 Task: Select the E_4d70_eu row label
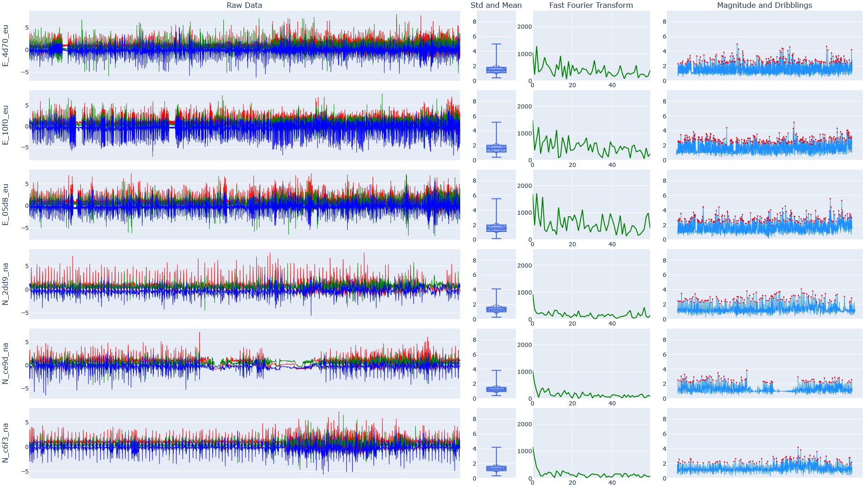(x=6, y=46)
